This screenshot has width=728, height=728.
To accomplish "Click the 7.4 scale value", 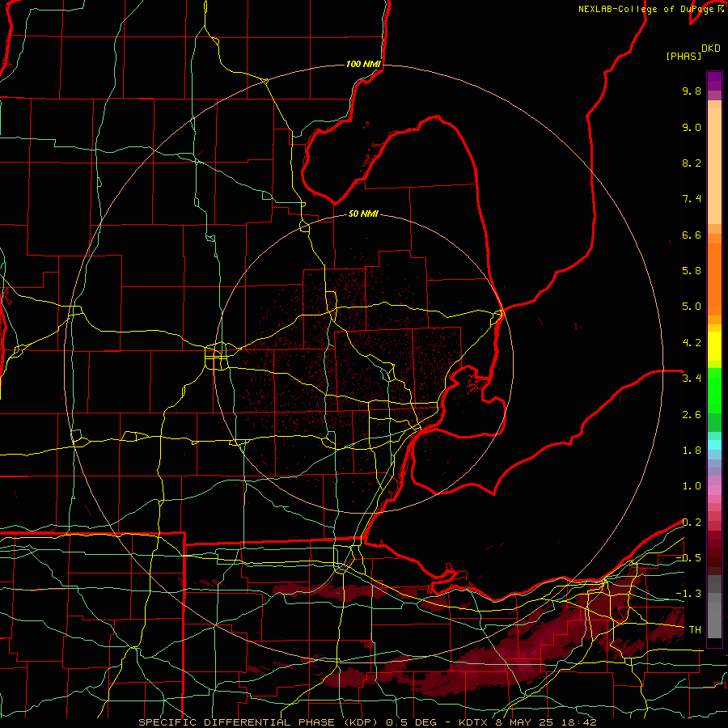I will tap(692, 199).
